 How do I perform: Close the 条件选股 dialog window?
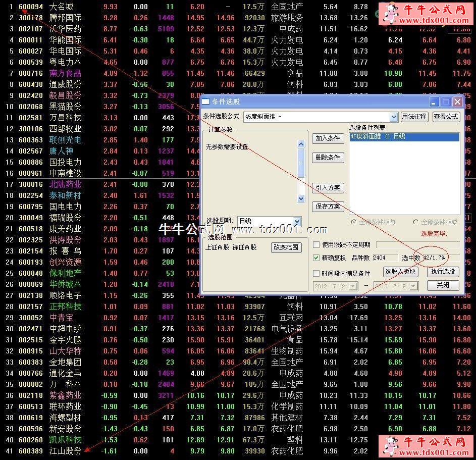click(x=457, y=101)
